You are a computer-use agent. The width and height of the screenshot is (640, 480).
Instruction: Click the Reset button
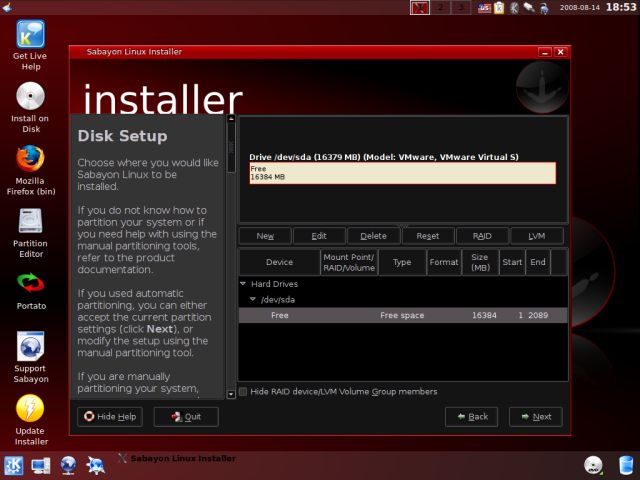tap(428, 236)
